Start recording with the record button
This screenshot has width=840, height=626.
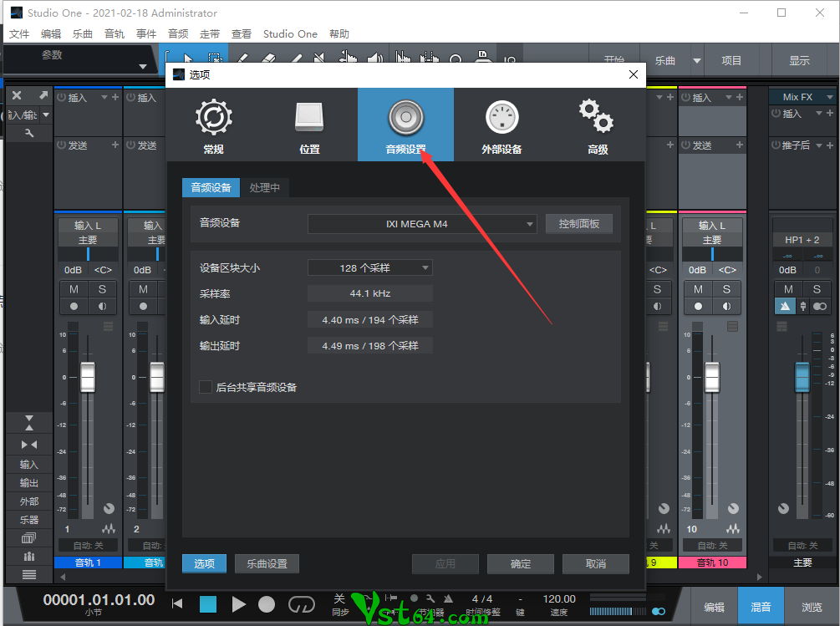[x=267, y=604]
